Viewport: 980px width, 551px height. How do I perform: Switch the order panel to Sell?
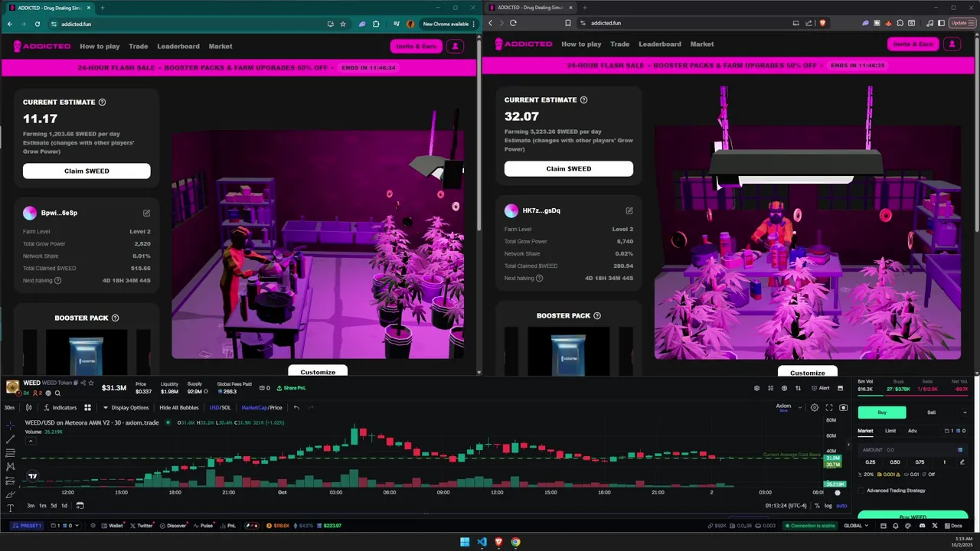[x=932, y=412]
